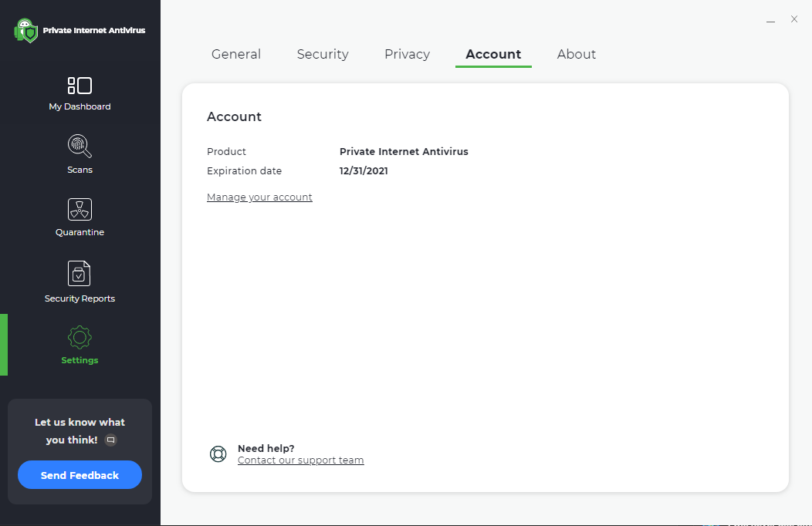
Task: Show Security Reports via the clipboard icon
Action: coord(80,273)
